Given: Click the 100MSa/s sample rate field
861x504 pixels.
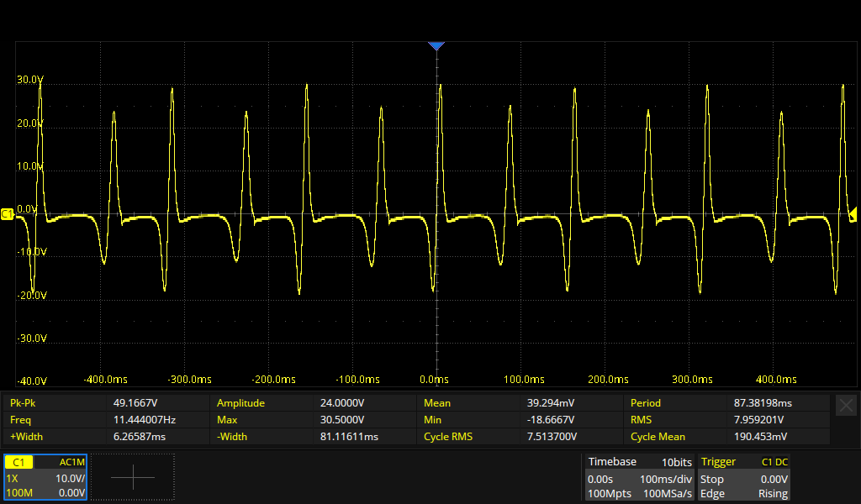Looking at the screenshot, I should [668, 494].
